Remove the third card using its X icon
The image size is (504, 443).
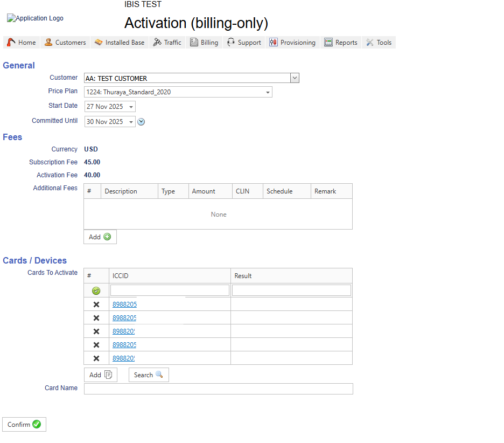tap(96, 331)
